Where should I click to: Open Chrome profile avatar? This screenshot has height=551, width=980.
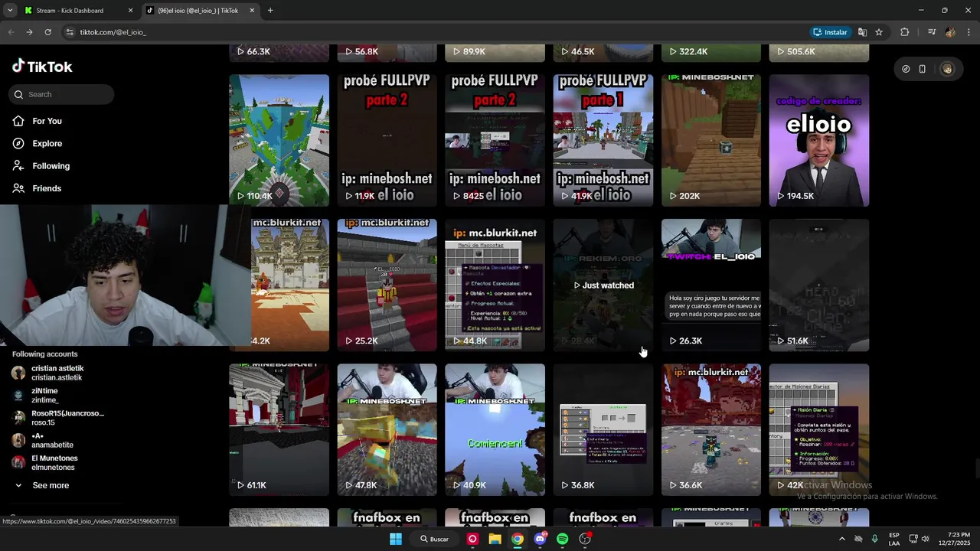click(x=950, y=32)
